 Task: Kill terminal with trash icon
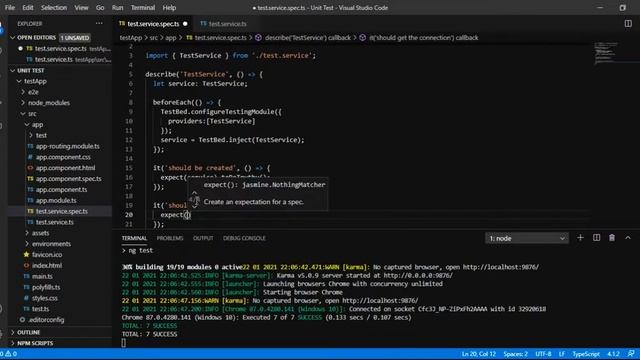coord(612,238)
